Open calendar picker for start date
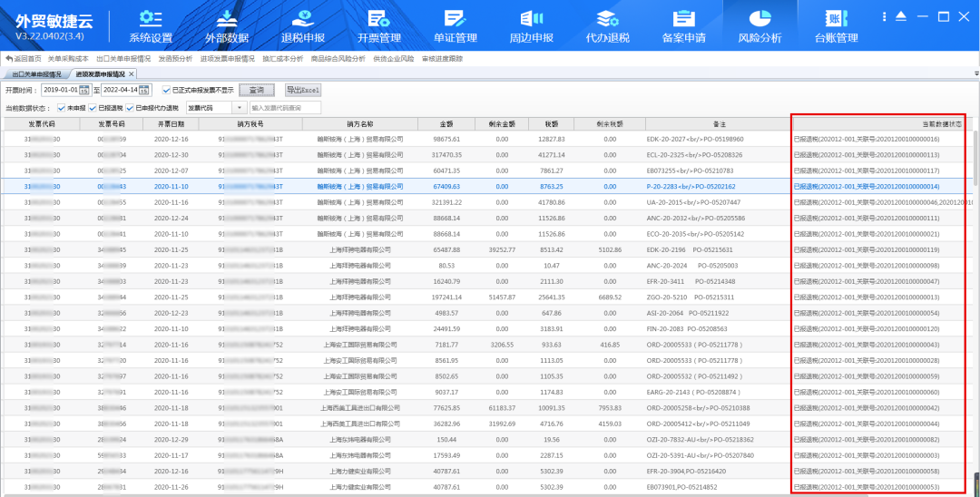The image size is (980, 497). point(84,91)
